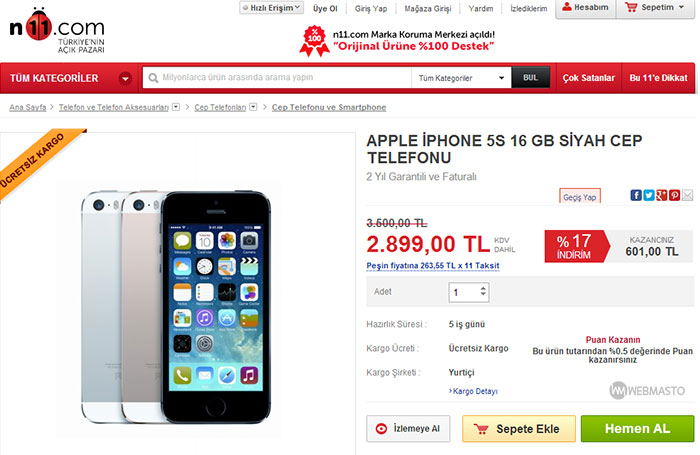Go to Çok Satanlar tab
Image resolution: width=700 pixels, height=455 pixels.
click(x=588, y=78)
